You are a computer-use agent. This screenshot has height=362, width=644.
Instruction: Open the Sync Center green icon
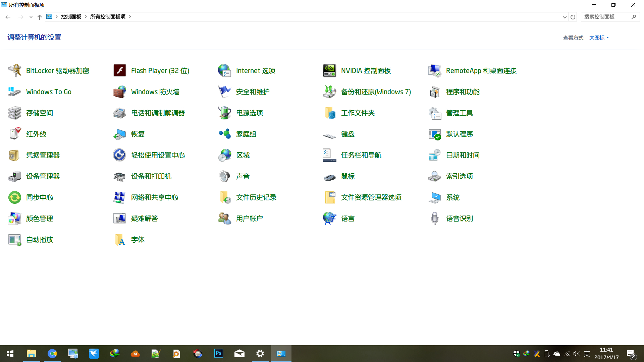click(x=15, y=197)
